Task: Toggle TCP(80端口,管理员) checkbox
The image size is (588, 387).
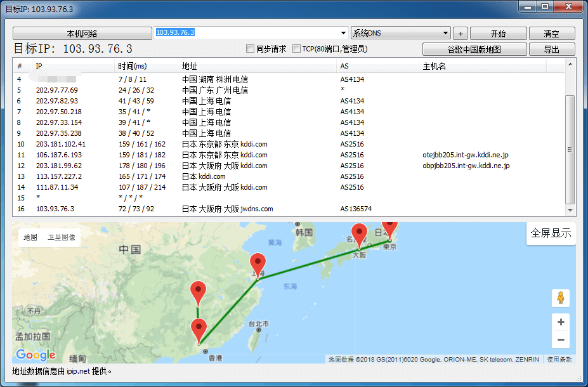Action: (x=296, y=49)
